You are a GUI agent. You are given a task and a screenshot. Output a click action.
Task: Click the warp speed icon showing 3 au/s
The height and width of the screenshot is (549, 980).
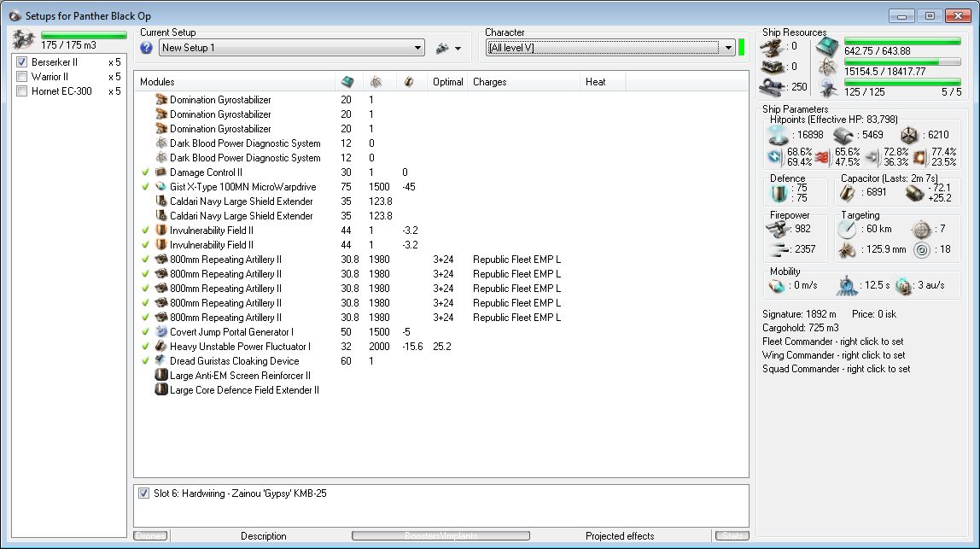pos(904,286)
